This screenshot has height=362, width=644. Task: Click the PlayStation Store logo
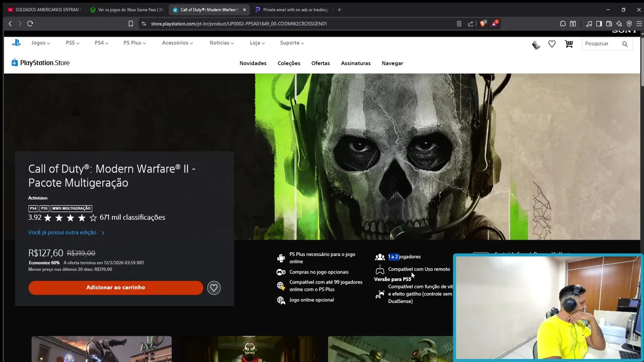[x=40, y=63]
